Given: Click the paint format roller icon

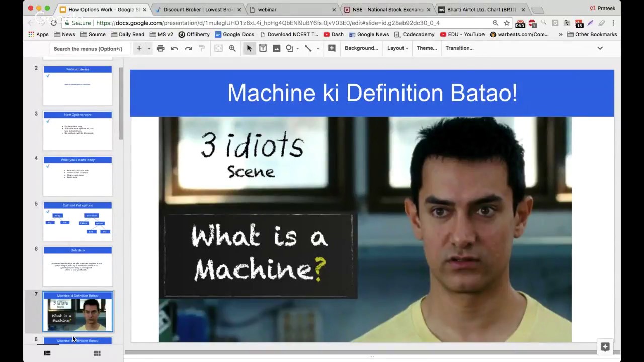Looking at the screenshot, I should 202,48.
